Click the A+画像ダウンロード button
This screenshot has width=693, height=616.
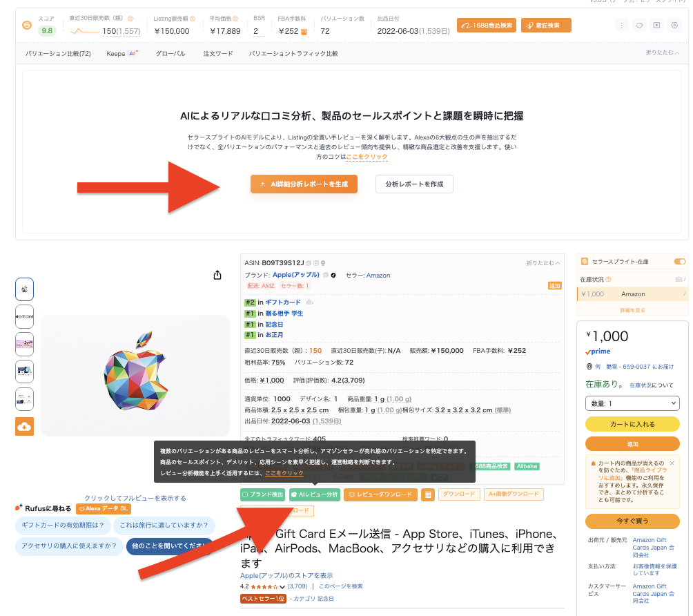pos(514,494)
